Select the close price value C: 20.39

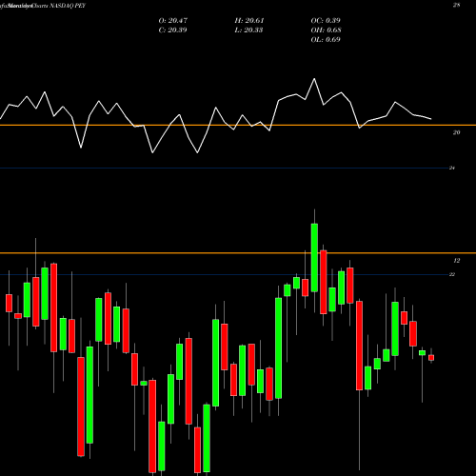pos(172,30)
